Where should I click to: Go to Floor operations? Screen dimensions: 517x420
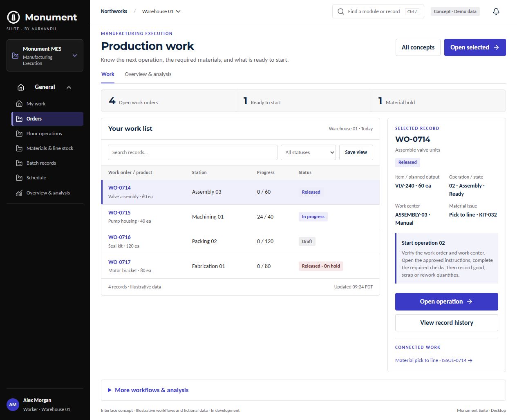(x=47, y=134)
